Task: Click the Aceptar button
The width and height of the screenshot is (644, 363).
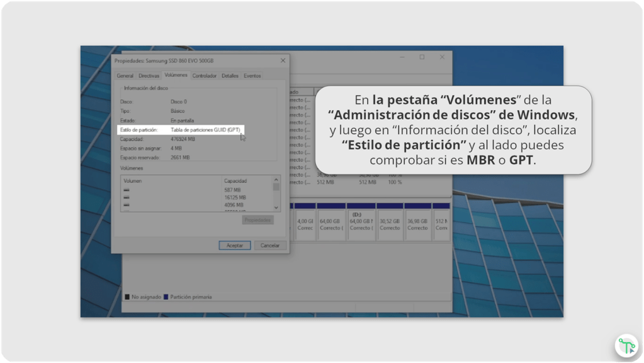Action: (x=234, y=245)
